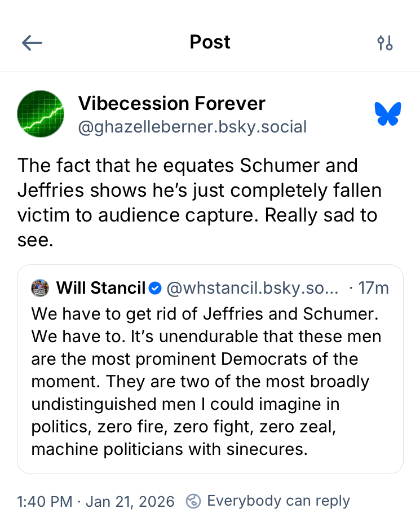Open Vibecession Forever's green chart avatar
The image size is (420, 522).
[41, 114]
